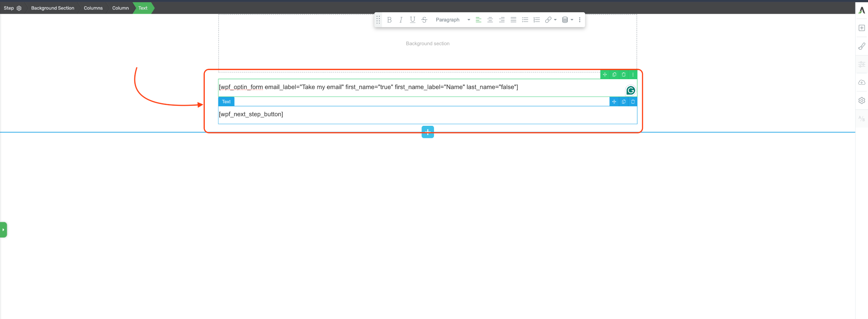868x319 pixels.
Task: Click the move handle on blue Text bar
Action: tap(614, 102)
